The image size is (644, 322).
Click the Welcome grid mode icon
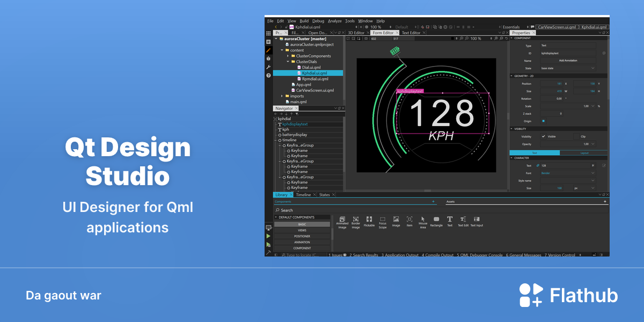coord(268,33)
